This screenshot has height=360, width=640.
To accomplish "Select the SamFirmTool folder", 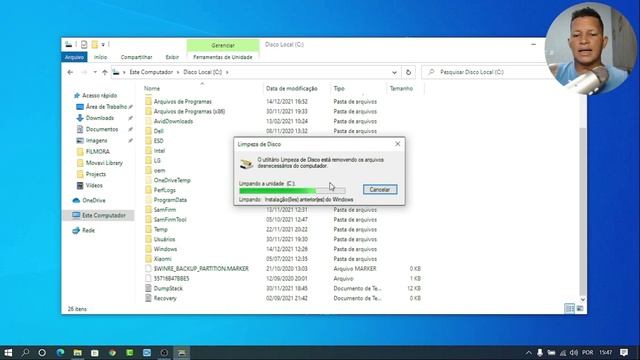I will 170,220.
